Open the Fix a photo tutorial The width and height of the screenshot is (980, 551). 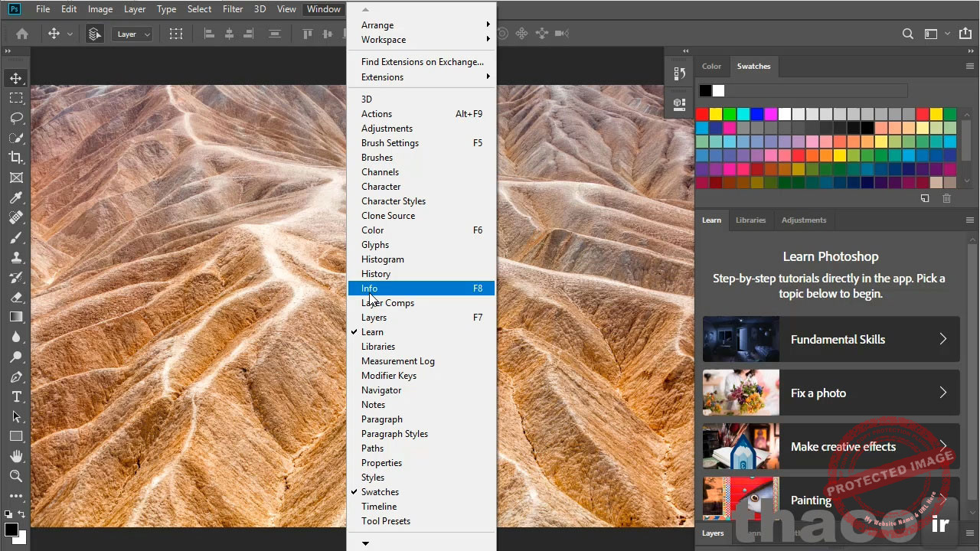coord(831,393)
